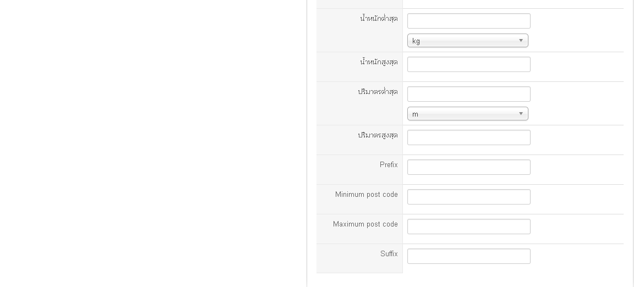Image resolution: width=644 pixels, height=287 pixels.
Task: Click the น้ำหนักสูงสุด field label
Action: (x=379, y=62)
